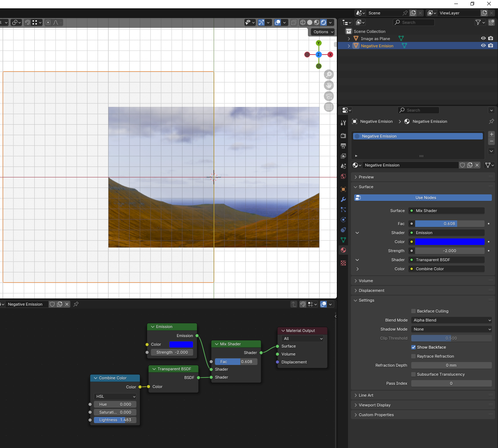Click the viewport zoom magnifier icon

click(329, 74)
